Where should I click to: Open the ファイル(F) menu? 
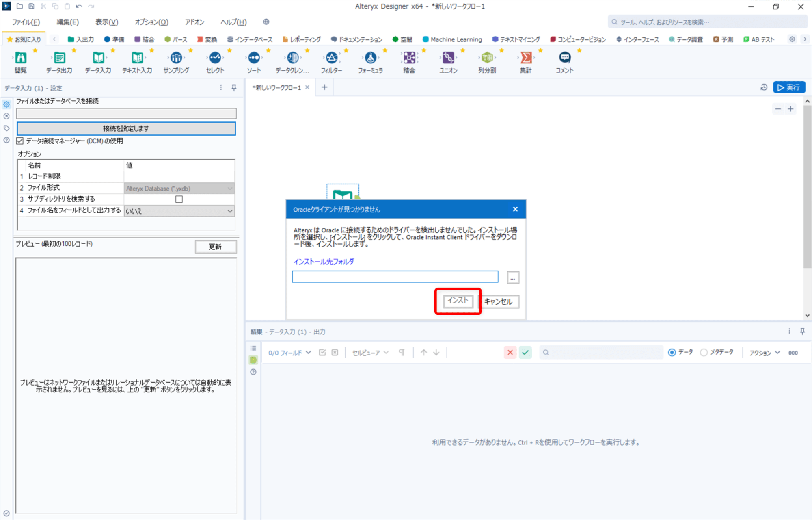26,22
